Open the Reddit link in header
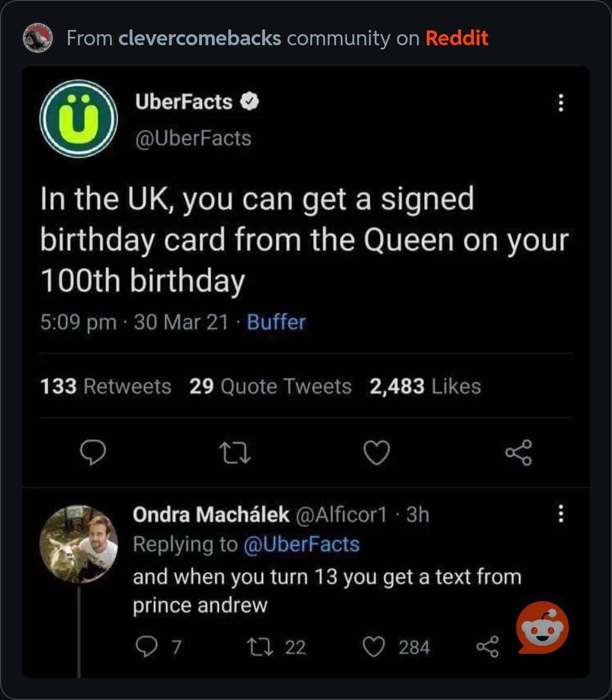Screen dimensions: 612x700 click(456, 38)
